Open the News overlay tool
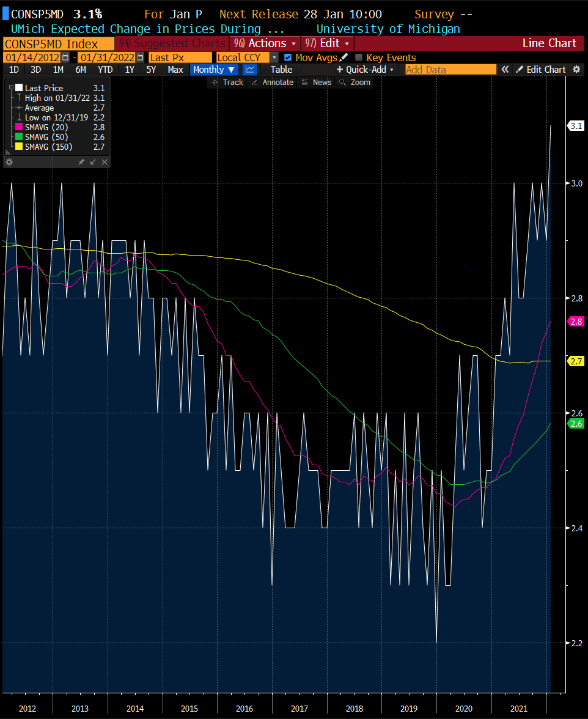The width and height of the screenshot is (588, 719). [x=304, y=83]
